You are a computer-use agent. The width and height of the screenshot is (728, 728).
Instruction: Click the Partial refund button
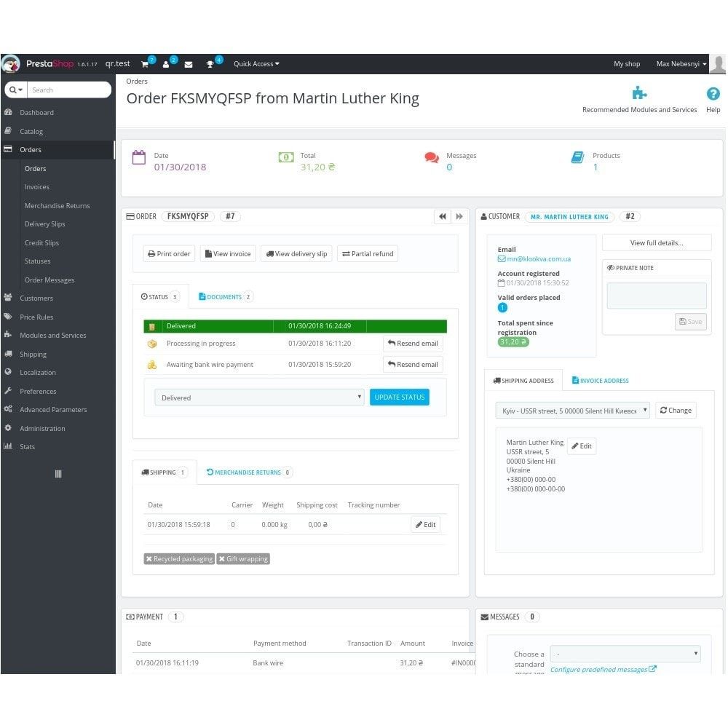coord(368,254)
